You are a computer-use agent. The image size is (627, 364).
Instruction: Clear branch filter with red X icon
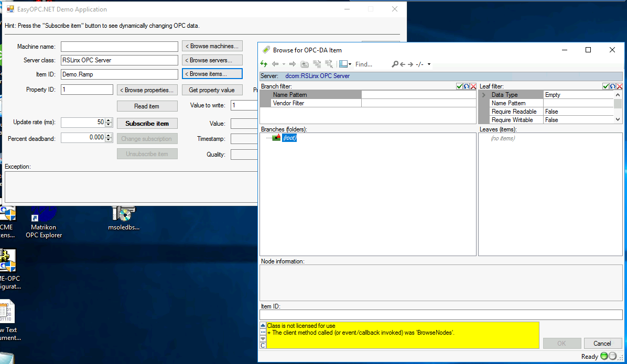click(x=473, y=86)
